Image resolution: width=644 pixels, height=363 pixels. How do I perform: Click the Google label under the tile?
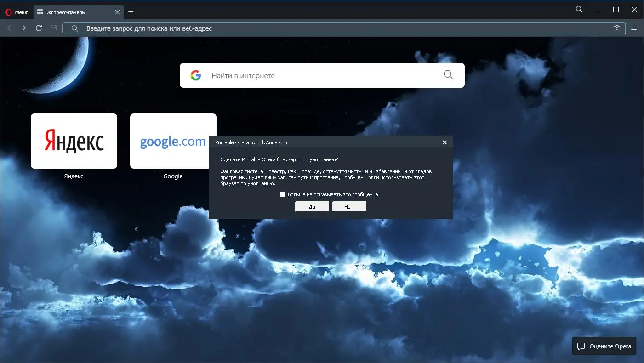pos(173,176)
